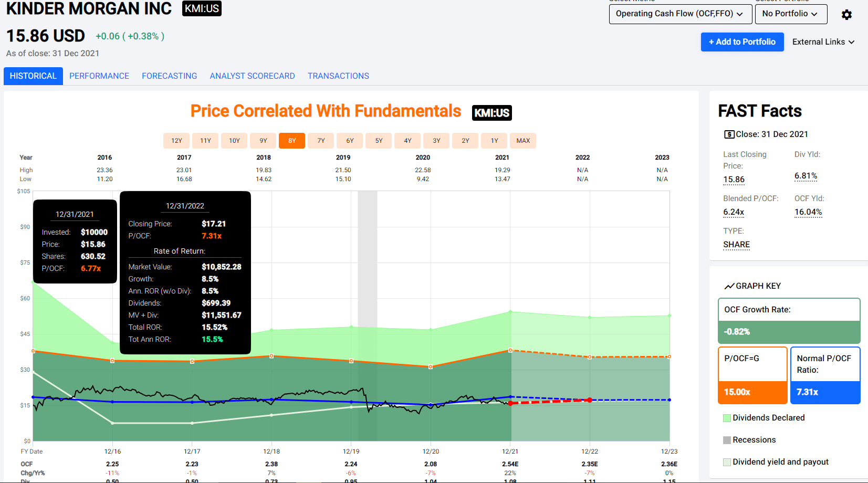Click the Graph Key chart-line icon
The width and height of the screenshot is (868, 483).
pyautogui.click(x=729, y=286)
